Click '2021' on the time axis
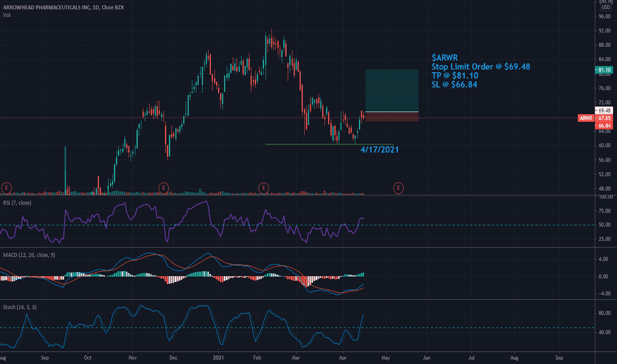 [218, 357]
